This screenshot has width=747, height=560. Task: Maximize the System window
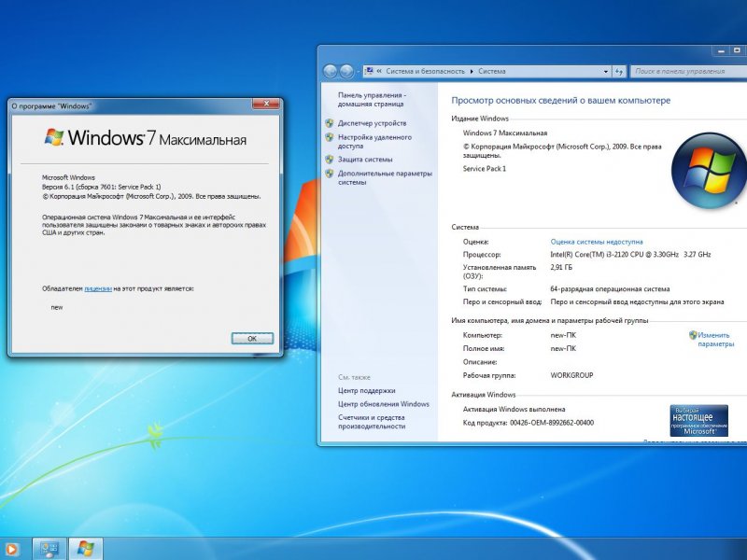click(x=737, y=50)
